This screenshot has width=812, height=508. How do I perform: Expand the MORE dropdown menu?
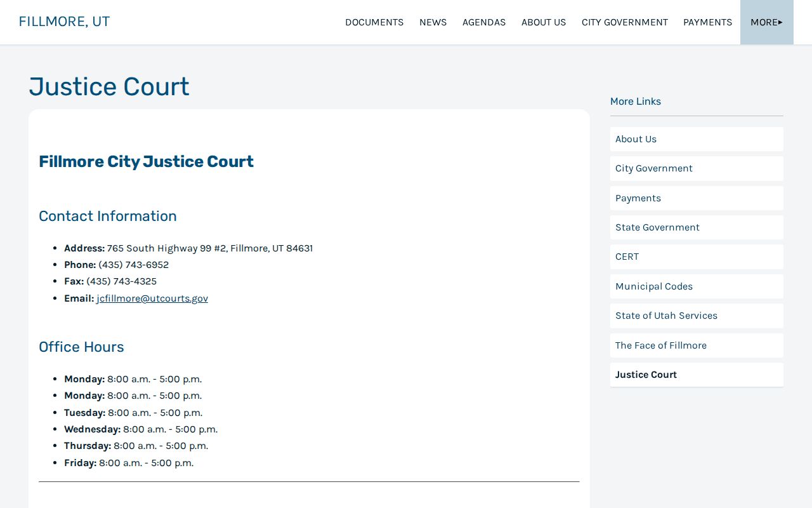coord(766,22)
